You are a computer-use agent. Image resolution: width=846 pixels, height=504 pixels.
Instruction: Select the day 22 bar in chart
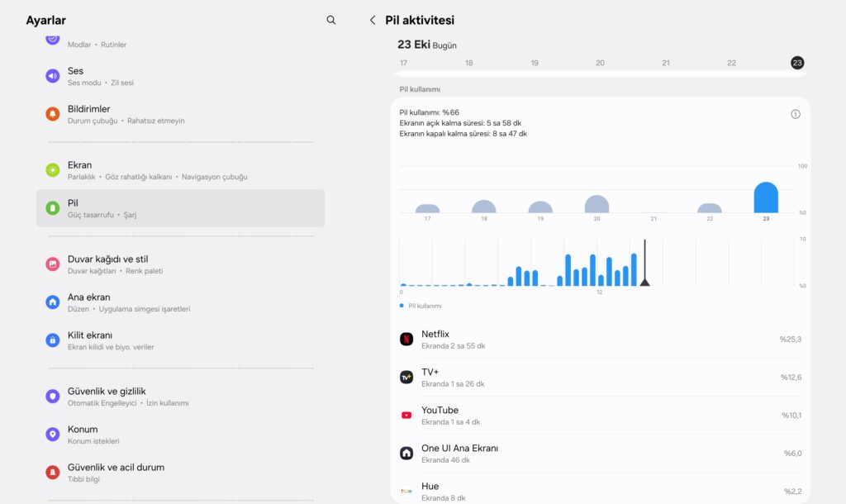point(710,208)
